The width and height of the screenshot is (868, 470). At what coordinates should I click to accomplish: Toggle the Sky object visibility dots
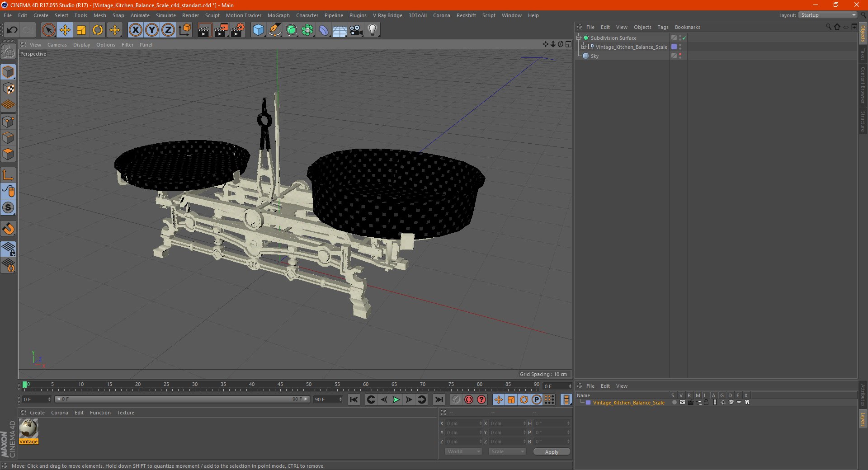pos(680,56)
